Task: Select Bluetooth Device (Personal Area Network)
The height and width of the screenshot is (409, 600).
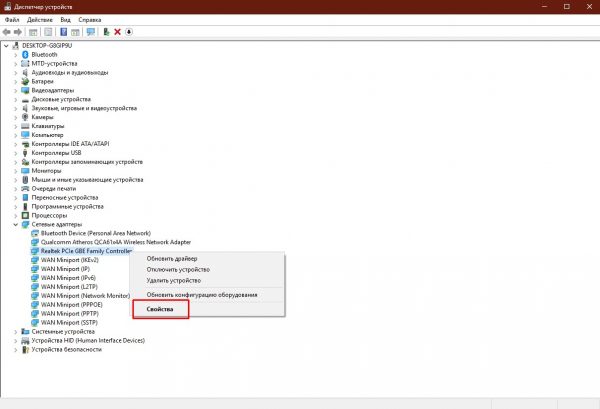Action: click(x=96, y=233)
